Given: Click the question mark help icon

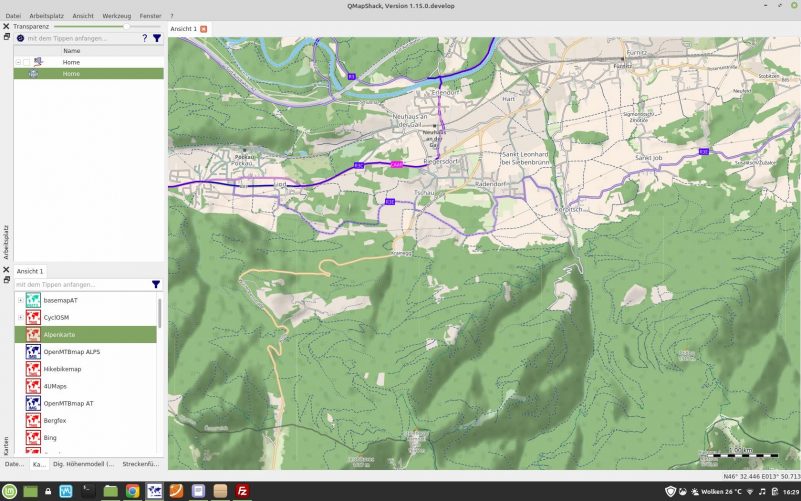Looking at the screenshot, I should pos(144,38).
